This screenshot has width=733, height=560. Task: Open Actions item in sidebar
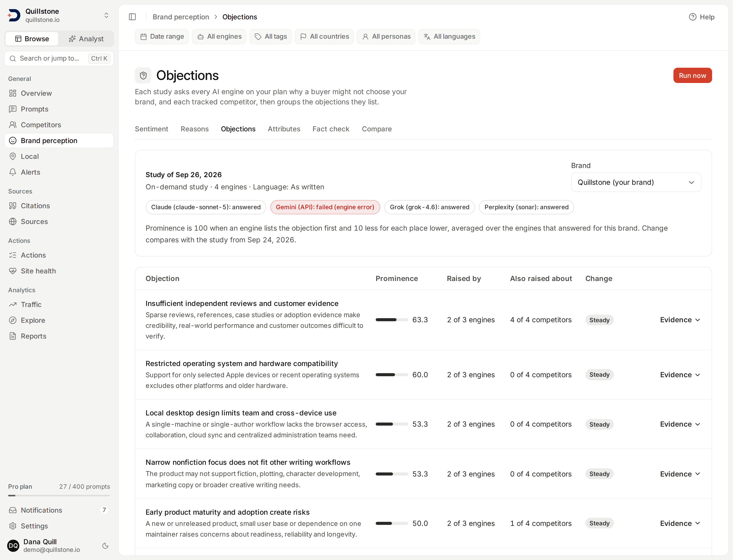point(59,255)
